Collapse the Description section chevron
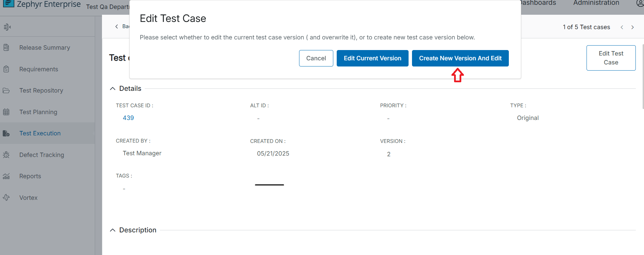Viewport: 644px width, 255px height. [x=113, y=230]
